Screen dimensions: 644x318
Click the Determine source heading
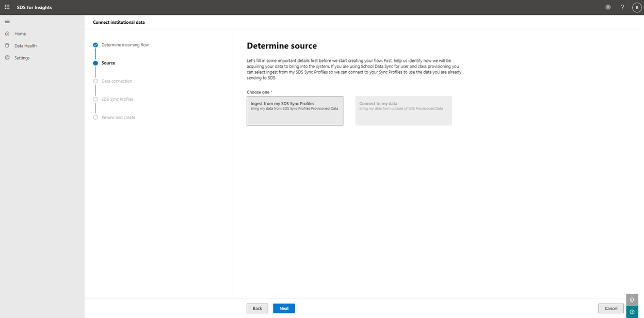click(x=282, y=46)
